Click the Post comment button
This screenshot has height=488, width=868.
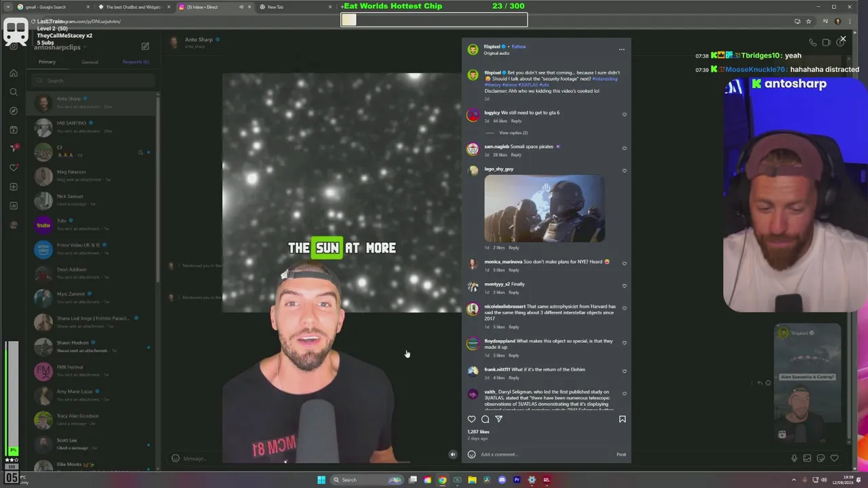(x=621, y=454)
